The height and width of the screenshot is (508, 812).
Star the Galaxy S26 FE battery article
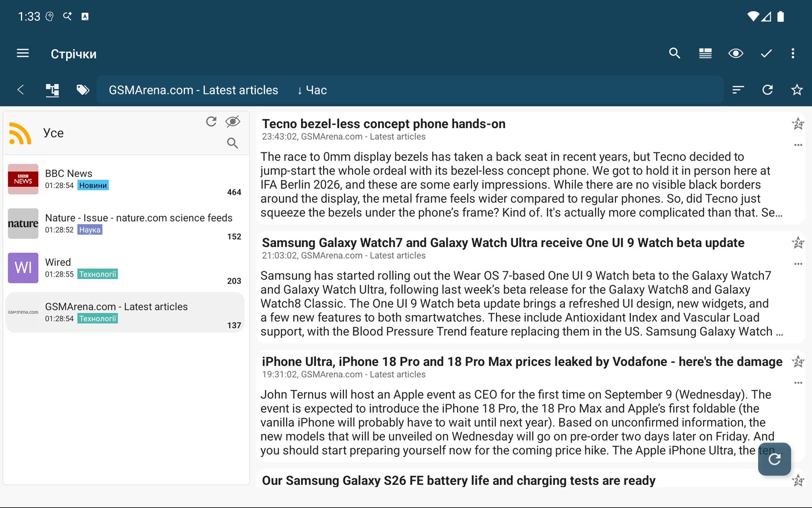tap(798, 480)
